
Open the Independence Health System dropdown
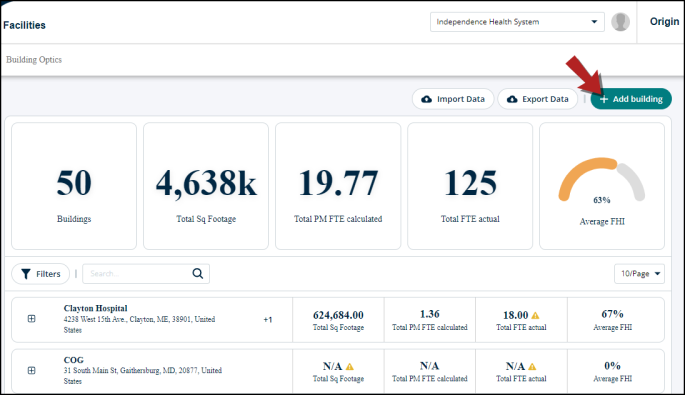pyautogui.click(x=517, y=22)
